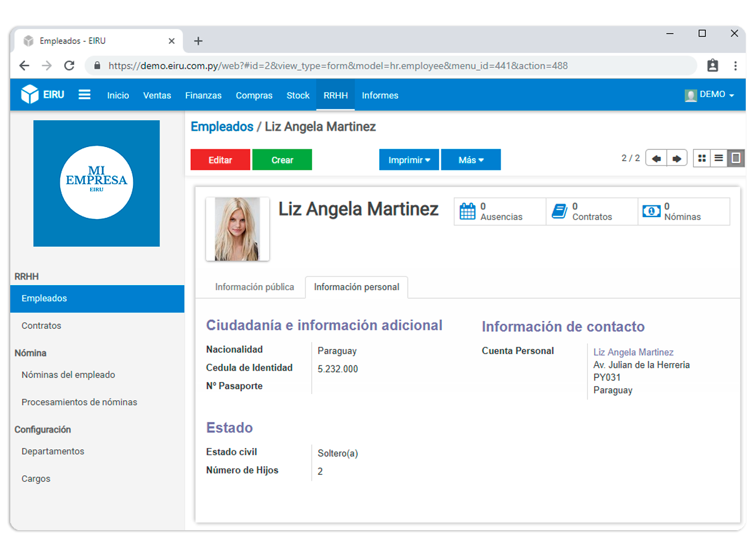Click the padlock site info icon

tap(97, 66)
